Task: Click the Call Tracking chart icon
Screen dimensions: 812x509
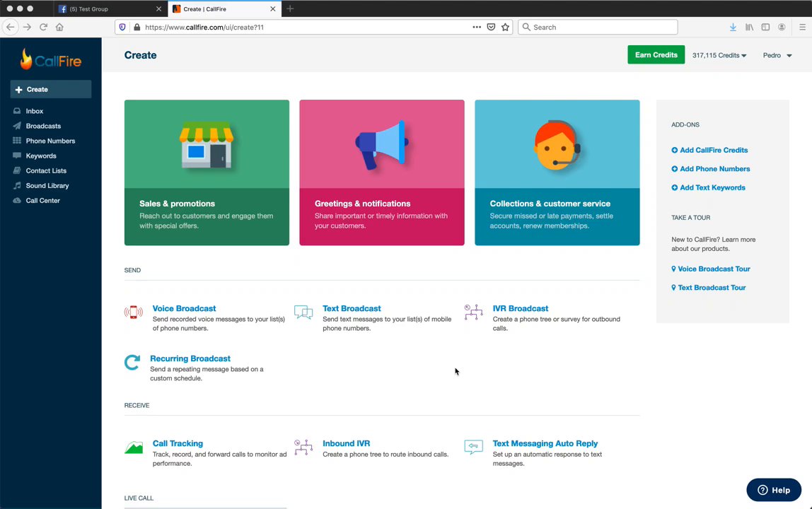Action: coord(134,447)
